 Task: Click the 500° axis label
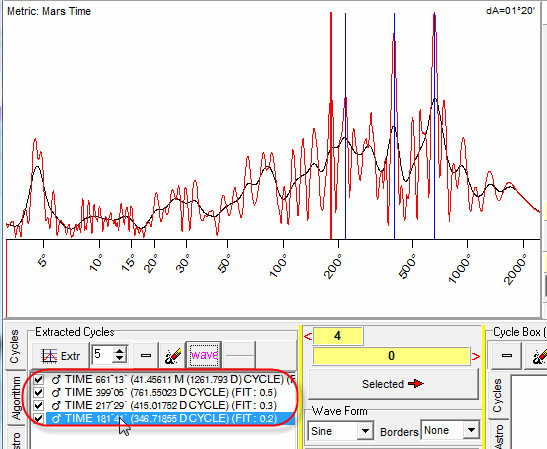click(407, 267)
